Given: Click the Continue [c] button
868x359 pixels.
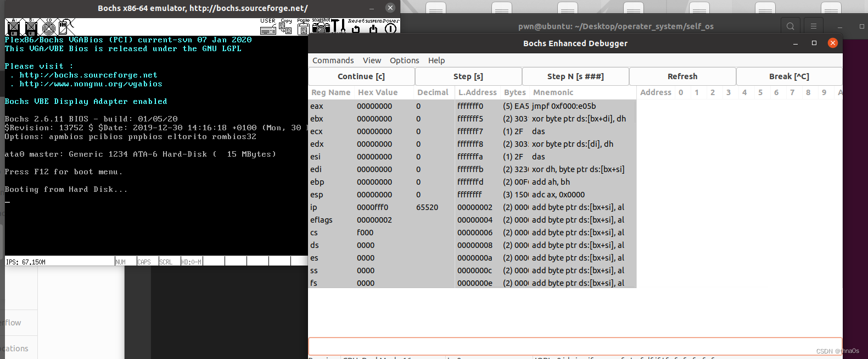Looking at the screenshot, I should [x=361, y=76].
